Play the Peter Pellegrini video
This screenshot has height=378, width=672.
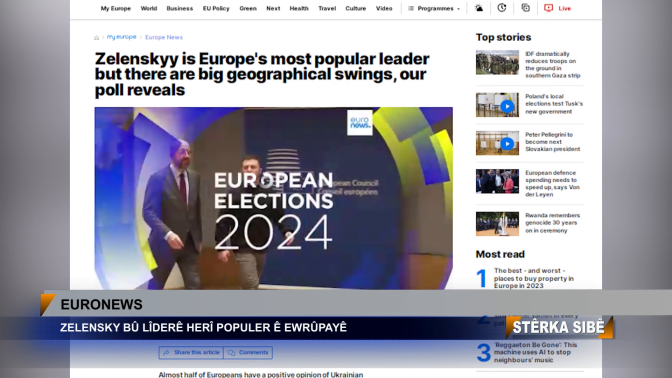pyautogui.click(x=507, y=144)
